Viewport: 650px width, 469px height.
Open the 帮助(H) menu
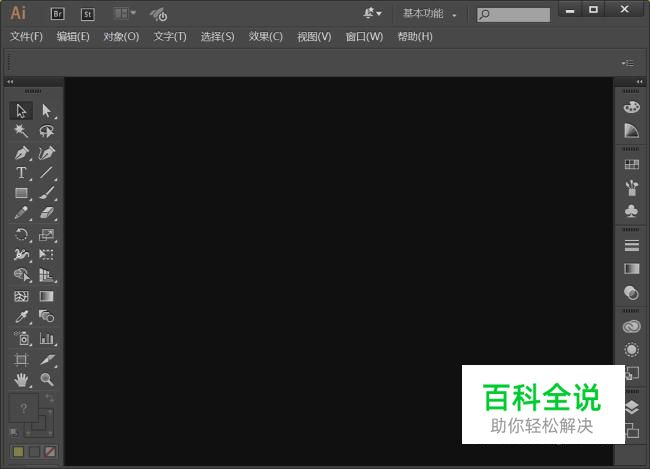[415, 36]
